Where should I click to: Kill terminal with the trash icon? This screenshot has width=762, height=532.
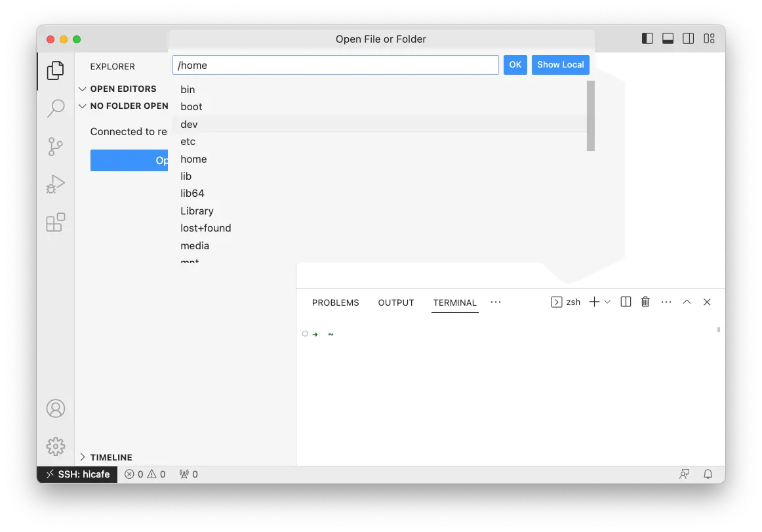(x=645, y=302)
